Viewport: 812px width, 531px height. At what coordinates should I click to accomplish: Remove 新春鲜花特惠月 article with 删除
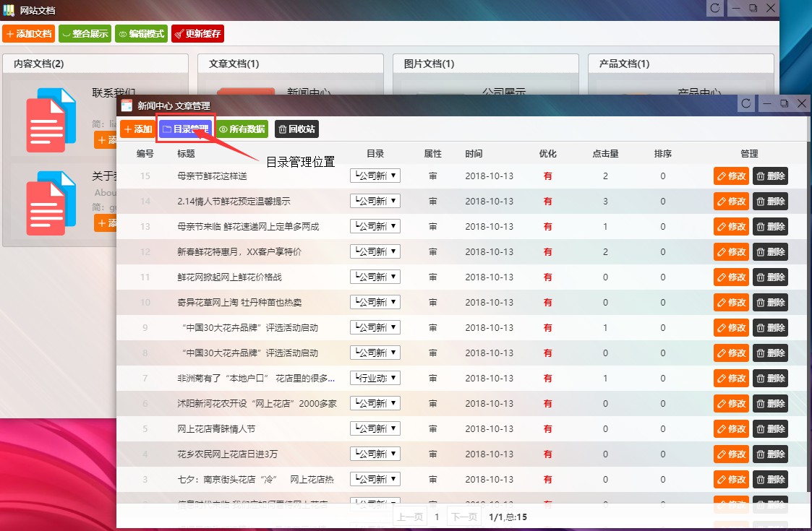pyautogui.click(x=771, y=252)
